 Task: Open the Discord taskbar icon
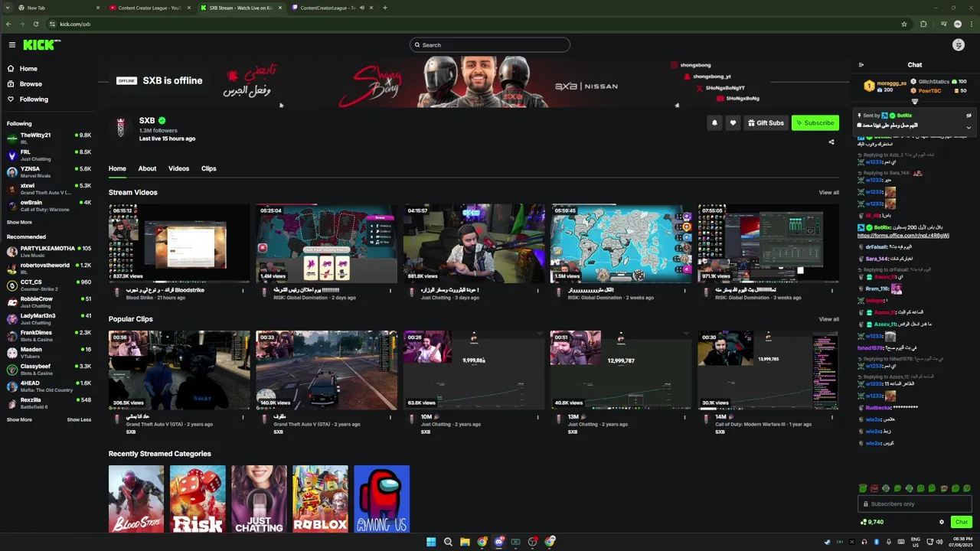coord(498,542)
